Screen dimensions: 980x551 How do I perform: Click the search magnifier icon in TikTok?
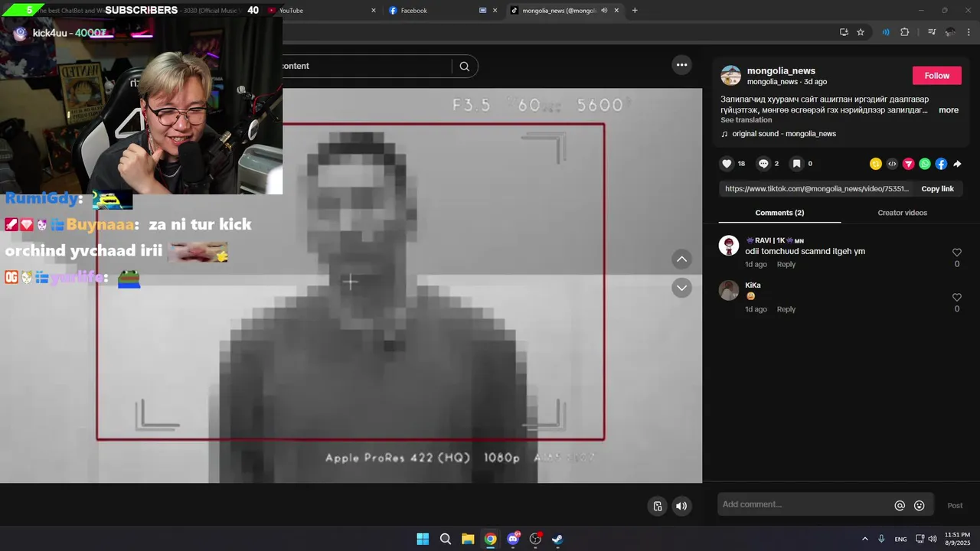[x=464, y=67]
